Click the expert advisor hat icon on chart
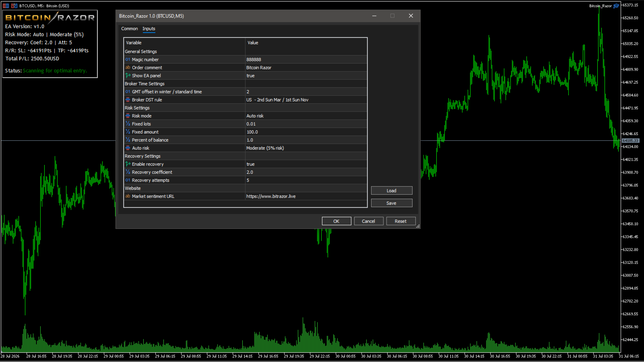Screen dimensions: 644x362 [616, 6]
